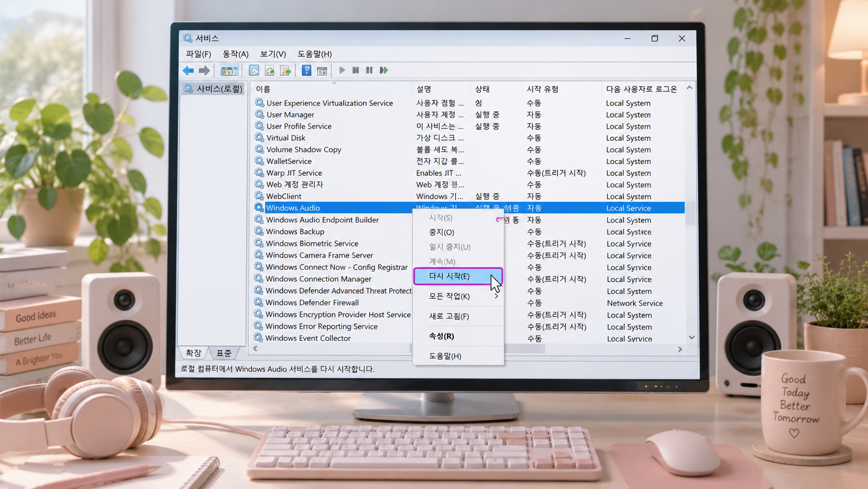Screen dimensions: 868x489
Task: Open 속성(R) from context menu
Action: click(458, 336)
